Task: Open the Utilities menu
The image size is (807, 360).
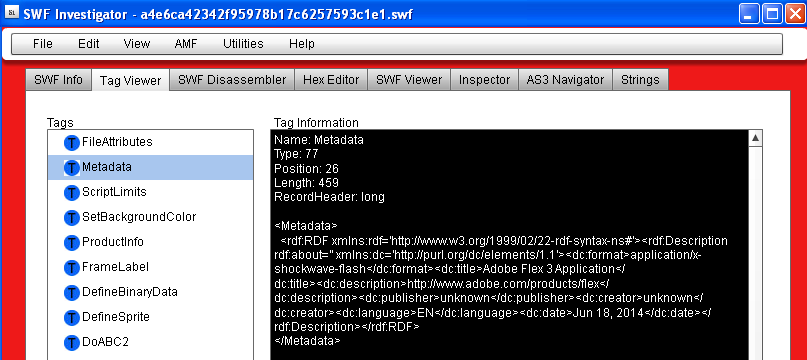Action: pos(243,44)
